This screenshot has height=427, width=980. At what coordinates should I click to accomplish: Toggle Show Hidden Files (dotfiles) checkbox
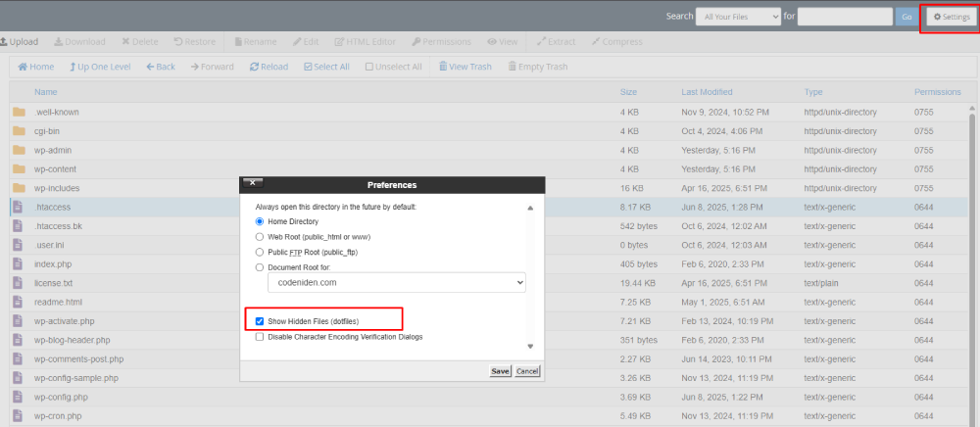260,321
